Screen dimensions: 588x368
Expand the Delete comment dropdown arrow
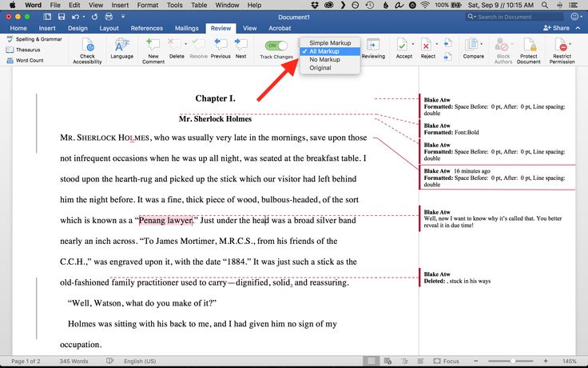(x=185, y=44)
